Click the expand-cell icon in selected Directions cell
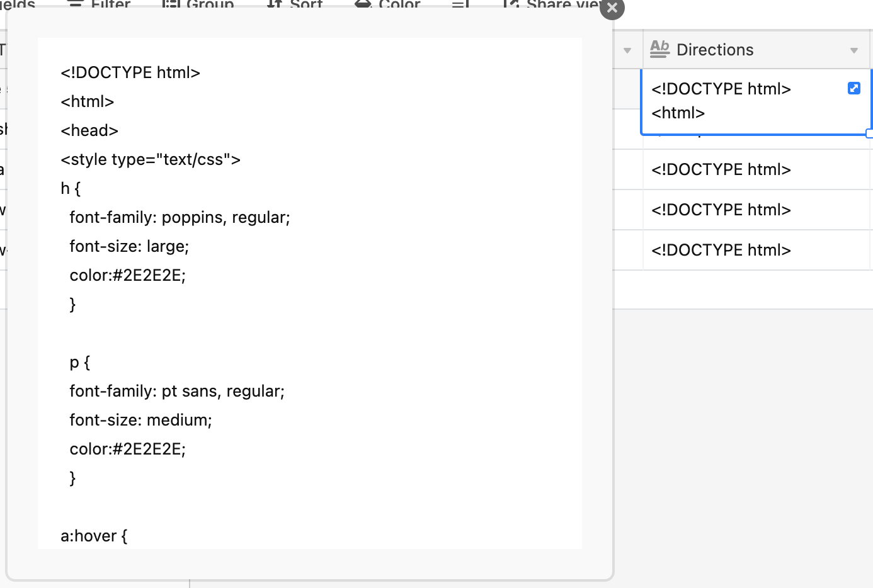This screenshot has width=873, height=588. [853, 88]
